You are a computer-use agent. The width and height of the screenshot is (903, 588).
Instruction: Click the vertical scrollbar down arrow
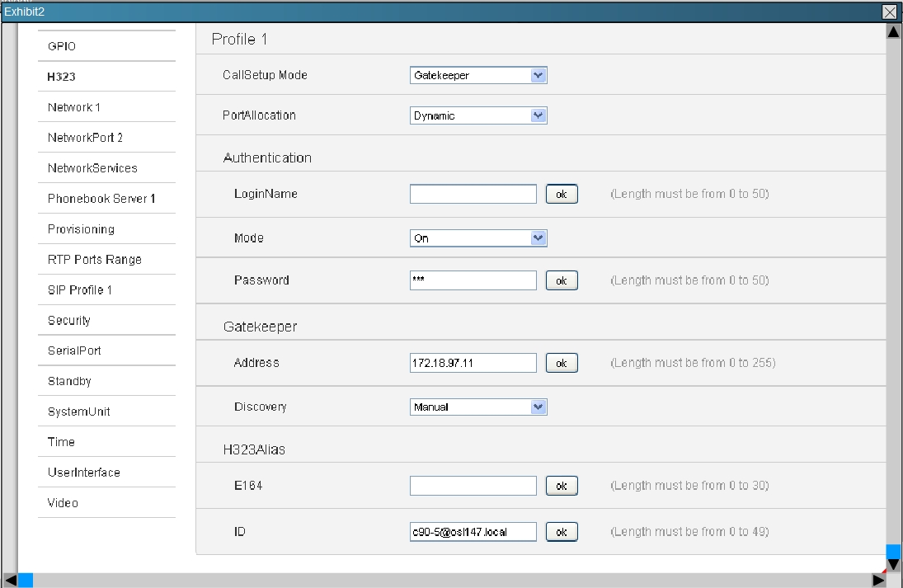(893, 565)
